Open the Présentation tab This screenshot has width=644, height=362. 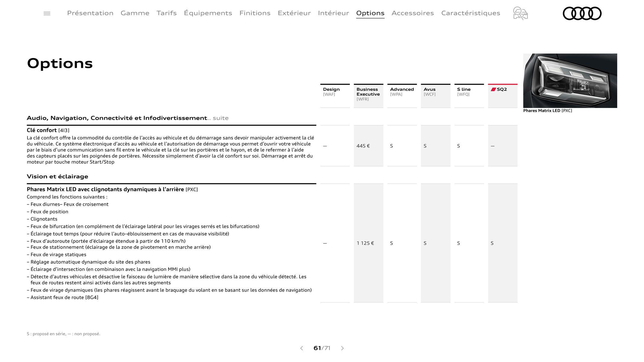[90, 13]
